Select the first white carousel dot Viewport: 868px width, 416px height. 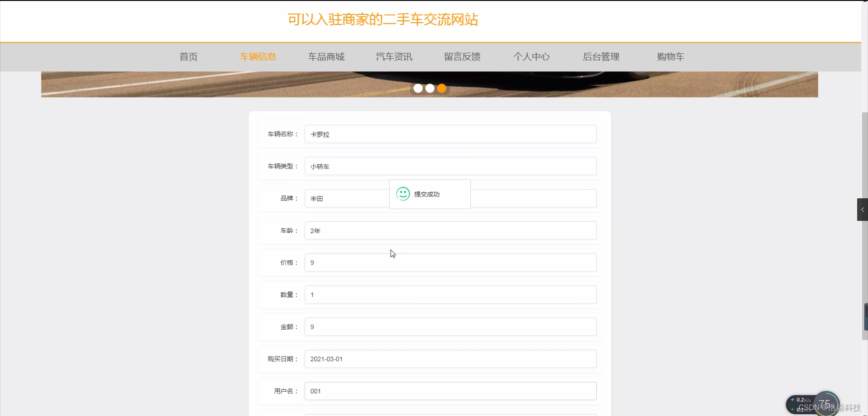click(418, 88)
